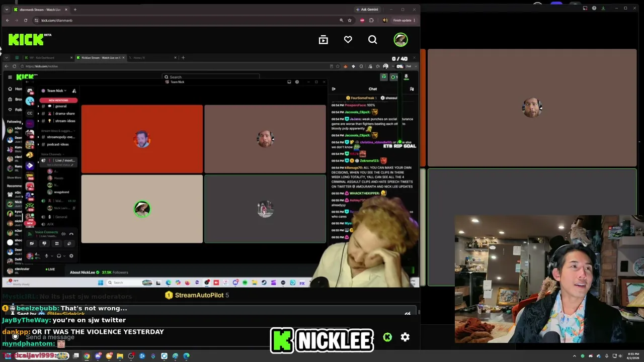
Task: Open the 8:55 PM taskbar clock
Action: point(633,356)
